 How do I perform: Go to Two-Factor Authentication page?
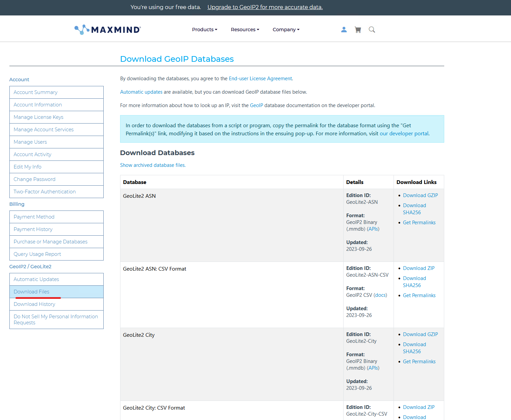pyautogui.click(x=45, y=192)
